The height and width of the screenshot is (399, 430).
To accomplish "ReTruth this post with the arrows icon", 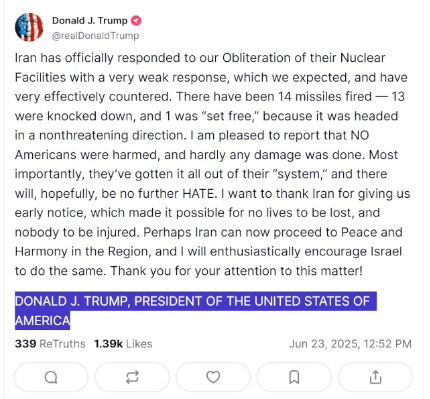I will pyautogui.click(x=132, y=377).
